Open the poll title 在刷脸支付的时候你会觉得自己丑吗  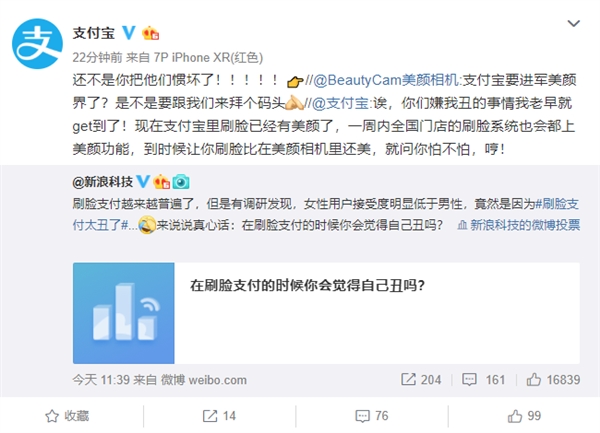point(307,286)
